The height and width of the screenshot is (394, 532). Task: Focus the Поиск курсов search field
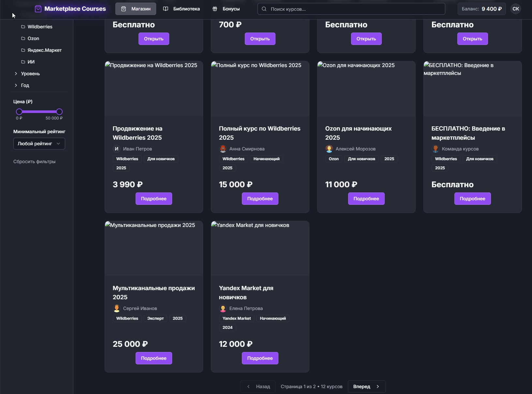351,9
